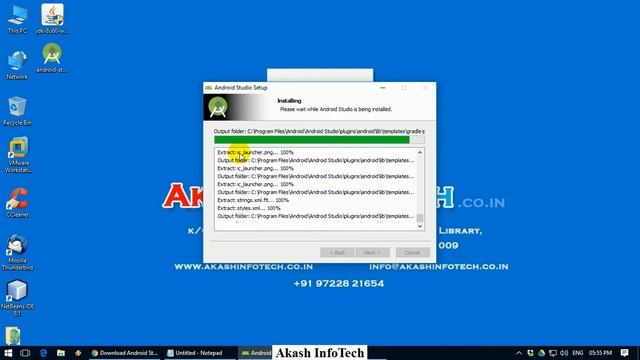Switch to Android Studio Setup taskbar button
Image resolution: width=640 pixels, height=360 pixels.
(256, 353)
